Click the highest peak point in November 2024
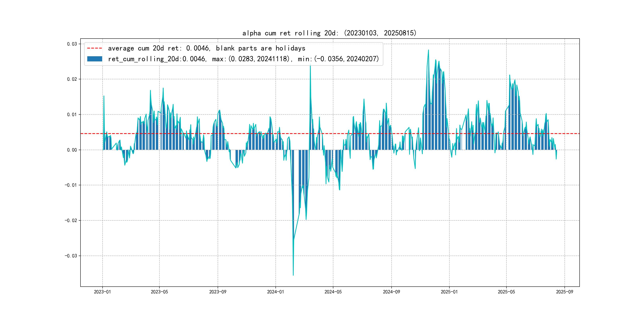 click(x=428, y=50)
